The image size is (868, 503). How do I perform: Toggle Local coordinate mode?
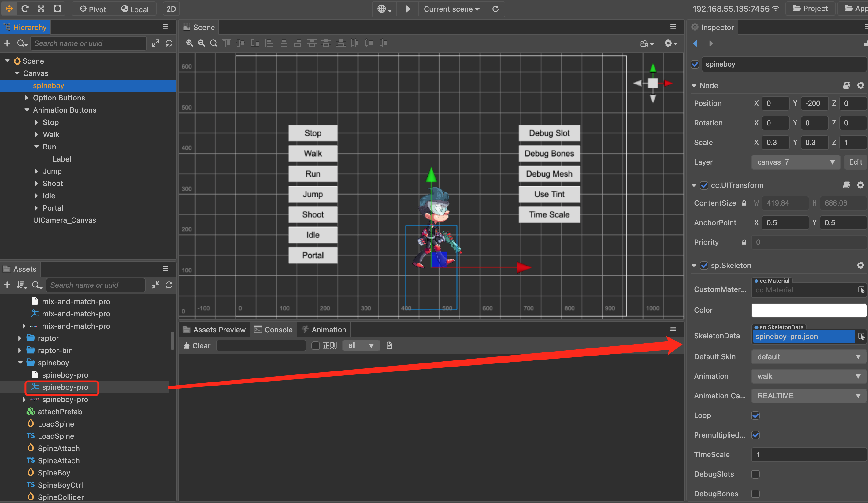(x=135, y=9)
